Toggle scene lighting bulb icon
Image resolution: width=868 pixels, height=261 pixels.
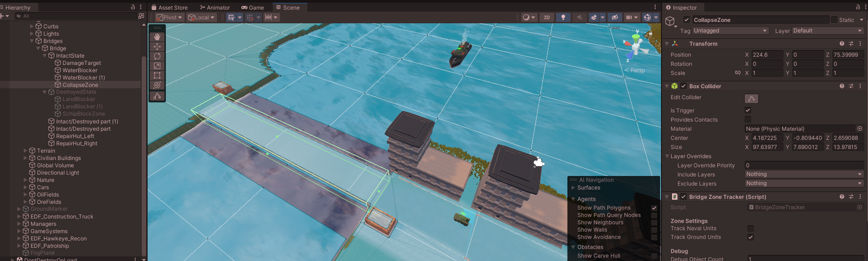(563, 17)
